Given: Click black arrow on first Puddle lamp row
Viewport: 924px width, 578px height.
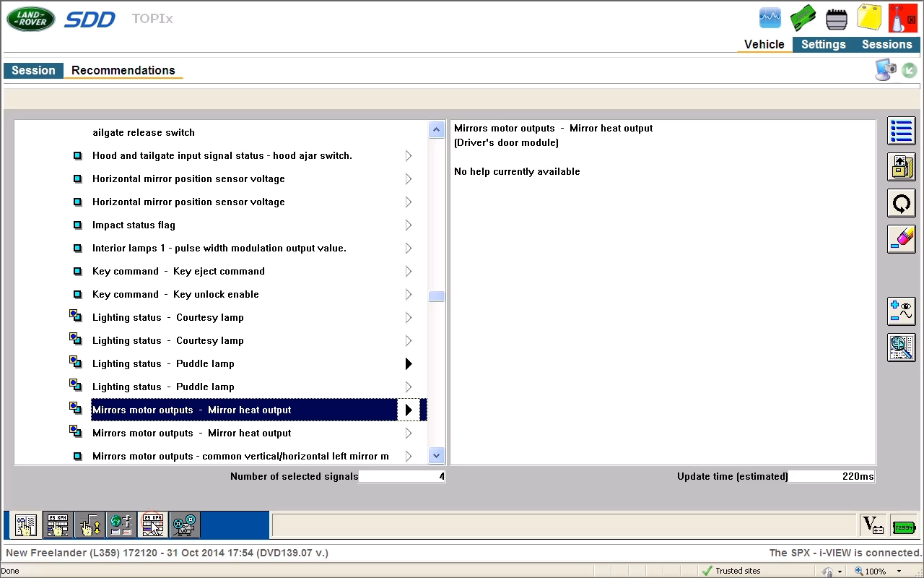Looking at the screenshot, I should click(409, 363).
